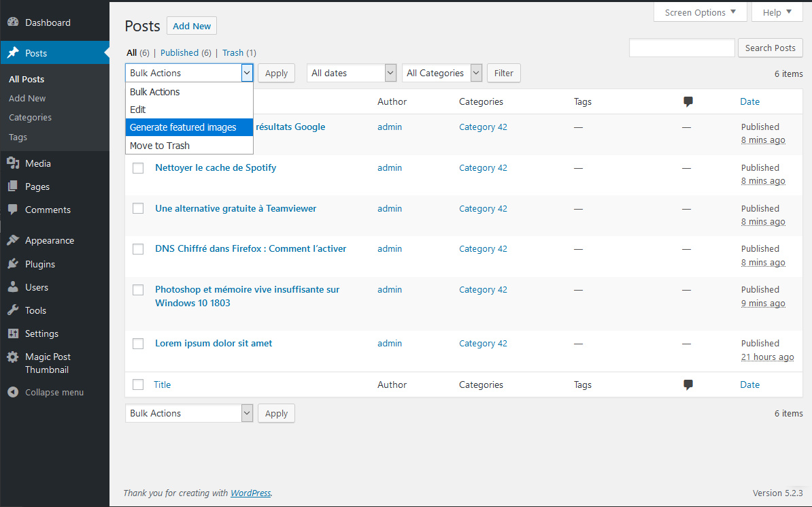Viewport: 812px width, 507px height.
Task: Open the All Categories dropdown
Action: (442, 73)
